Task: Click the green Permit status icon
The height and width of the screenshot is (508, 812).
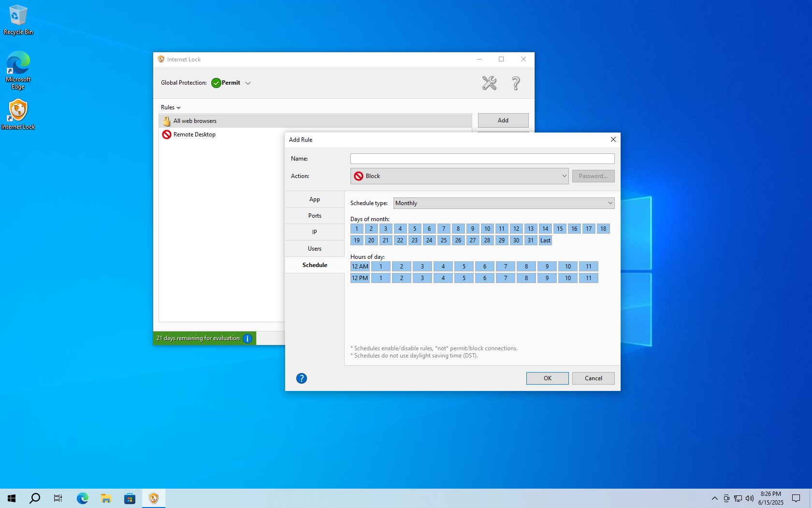Action: (216, 83)
